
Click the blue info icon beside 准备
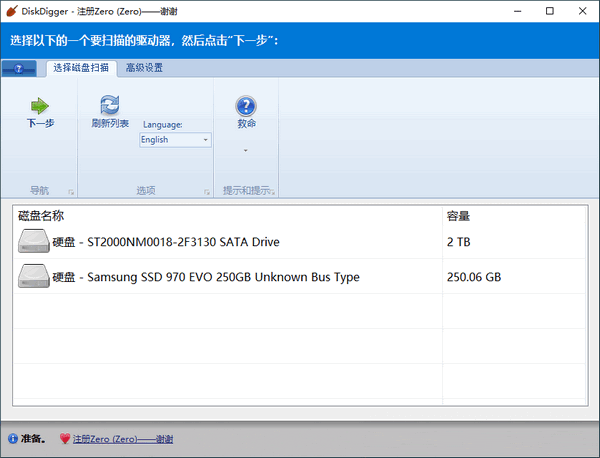[x=13, y=438]
